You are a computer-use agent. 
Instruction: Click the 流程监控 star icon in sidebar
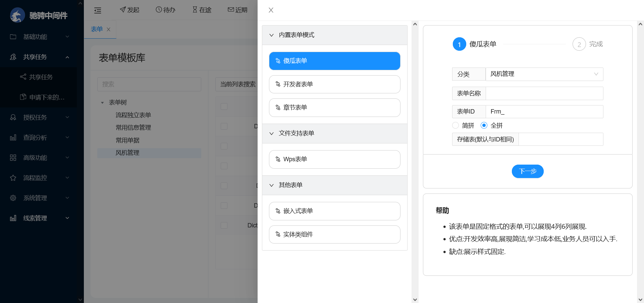point(13,178)
